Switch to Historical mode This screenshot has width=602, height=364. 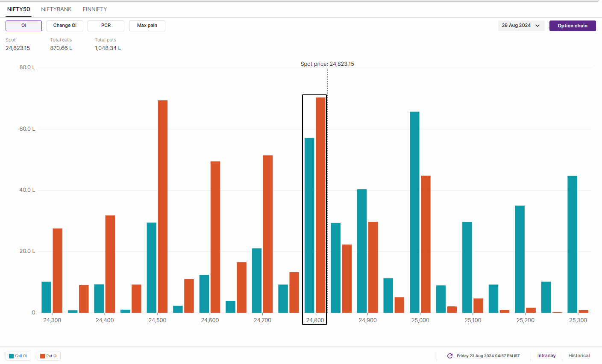tap(579, 355)
